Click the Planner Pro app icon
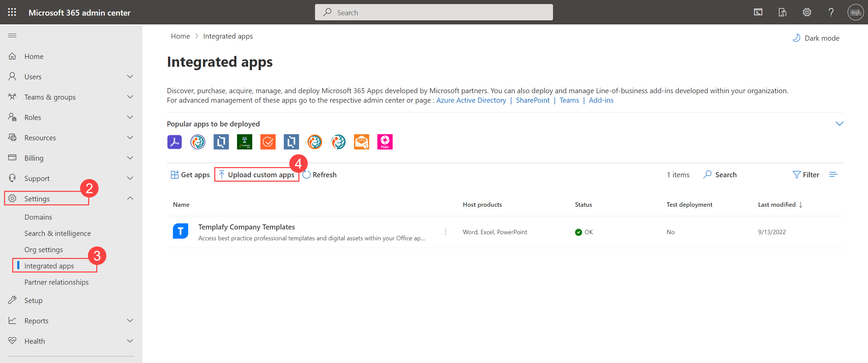Viewport: 868px width, 363px height. pyautogui.click(x=244, y=142)
